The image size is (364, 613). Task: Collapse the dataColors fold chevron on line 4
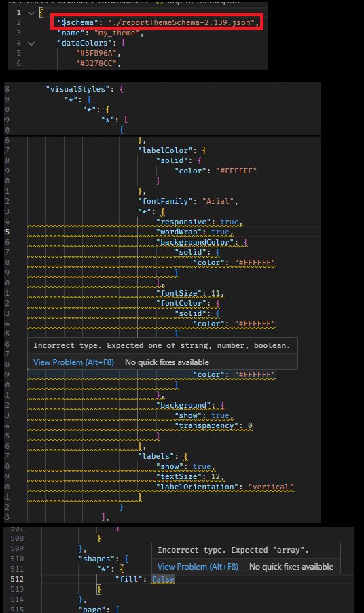point(31,43)
